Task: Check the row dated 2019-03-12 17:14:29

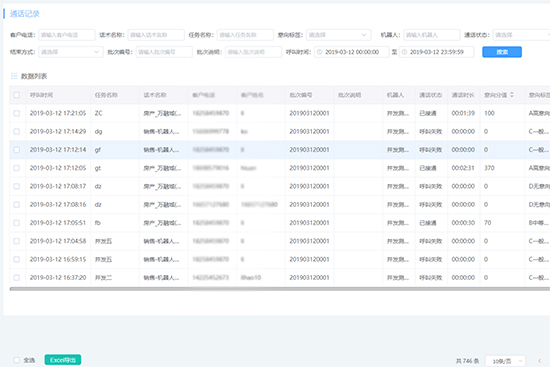Action: coord(16,132)
